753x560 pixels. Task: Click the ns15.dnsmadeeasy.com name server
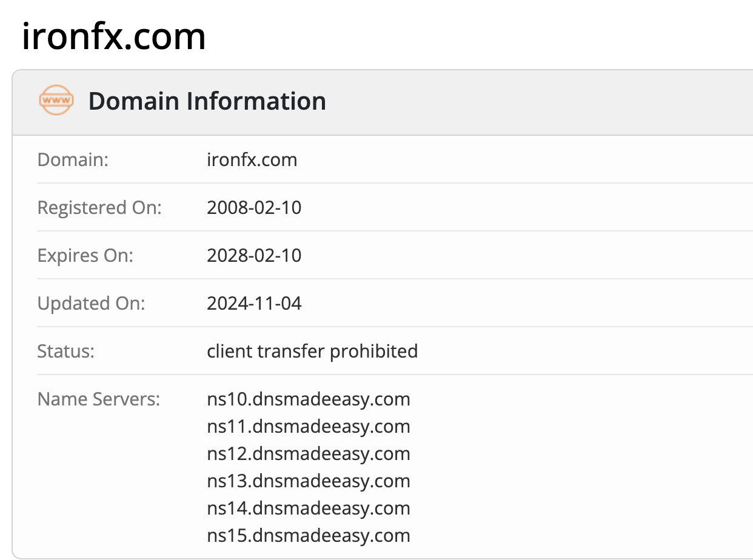click(x=309, y=536)
